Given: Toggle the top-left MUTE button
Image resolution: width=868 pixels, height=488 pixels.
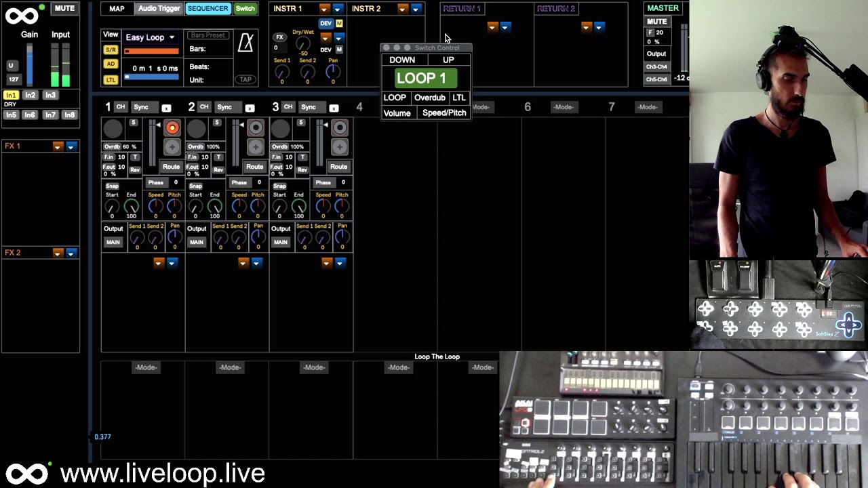Looking at the screenshot, I should pos(64,8).
